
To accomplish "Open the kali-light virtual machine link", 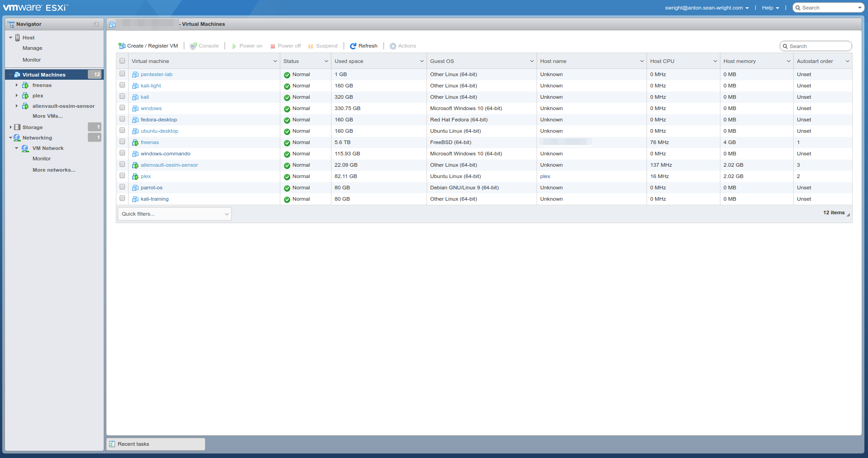I will pyautogui.click(x=151, y=86).
